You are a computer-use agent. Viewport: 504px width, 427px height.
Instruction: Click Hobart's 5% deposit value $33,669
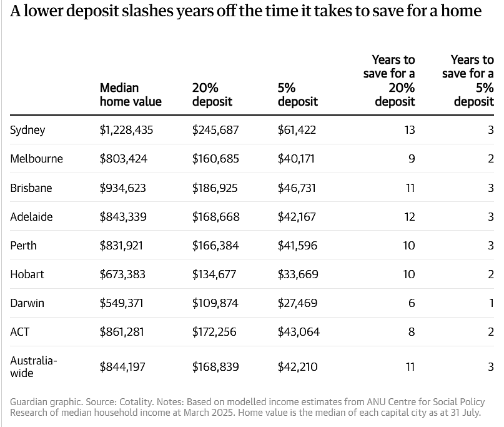click(x=298, y=274)
